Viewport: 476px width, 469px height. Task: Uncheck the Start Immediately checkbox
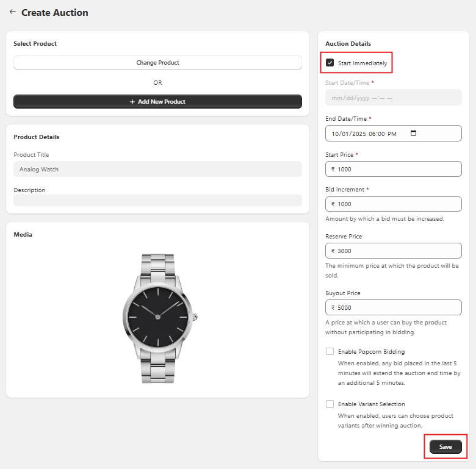coord(330,63)
